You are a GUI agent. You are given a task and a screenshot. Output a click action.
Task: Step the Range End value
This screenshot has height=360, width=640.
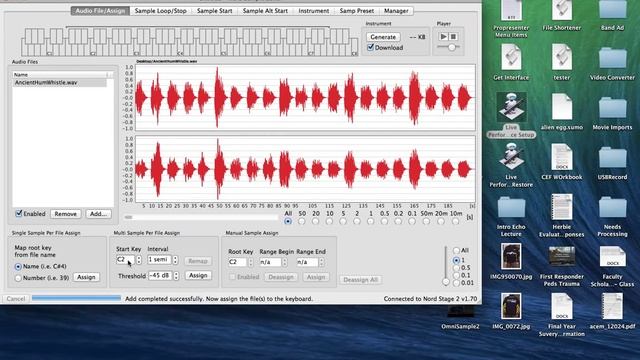(x=322, y=262)
